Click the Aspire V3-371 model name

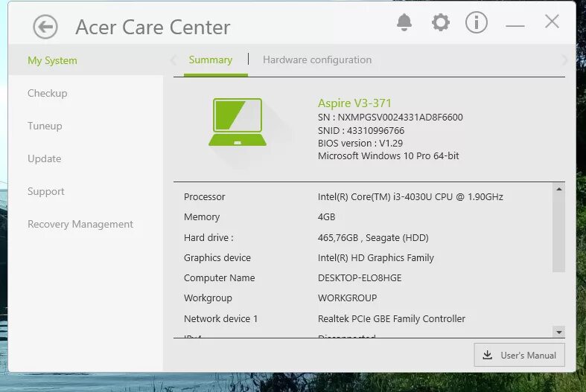point(354,103)
